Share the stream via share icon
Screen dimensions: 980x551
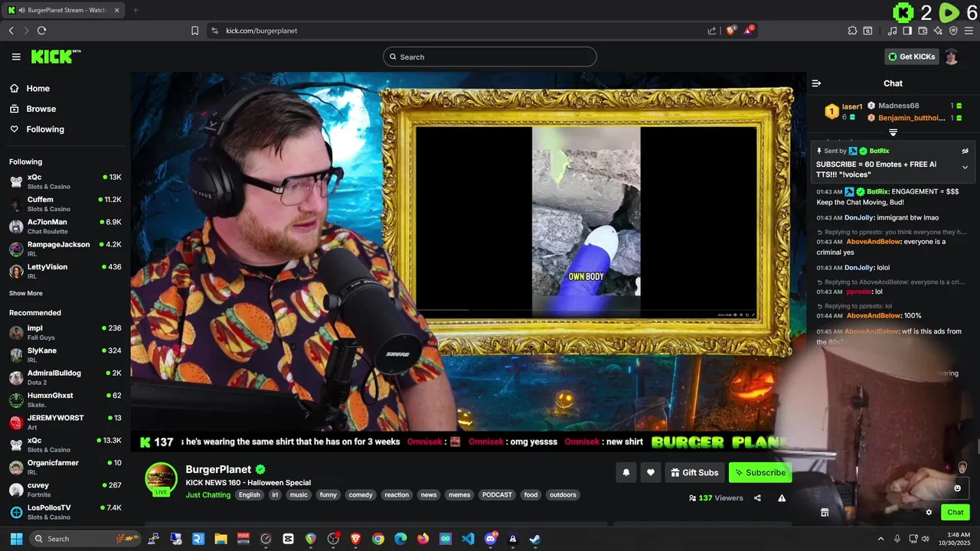pos(757,498)
